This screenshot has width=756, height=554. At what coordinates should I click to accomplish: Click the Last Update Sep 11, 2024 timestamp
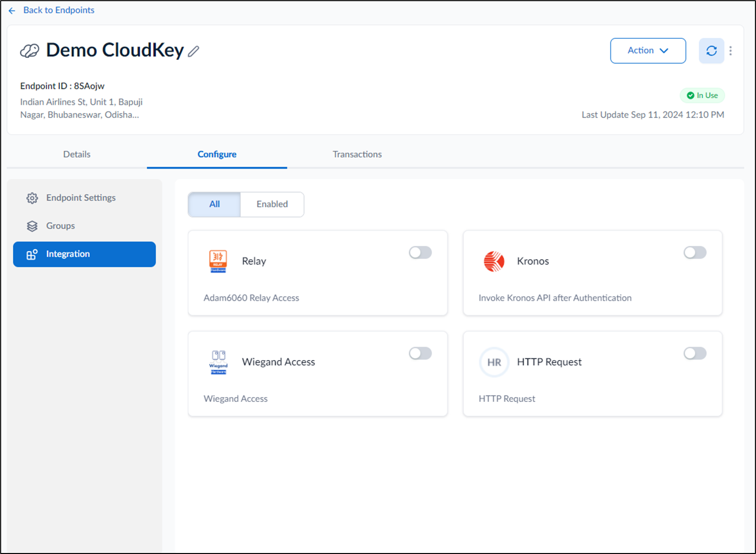pos(653,115)
